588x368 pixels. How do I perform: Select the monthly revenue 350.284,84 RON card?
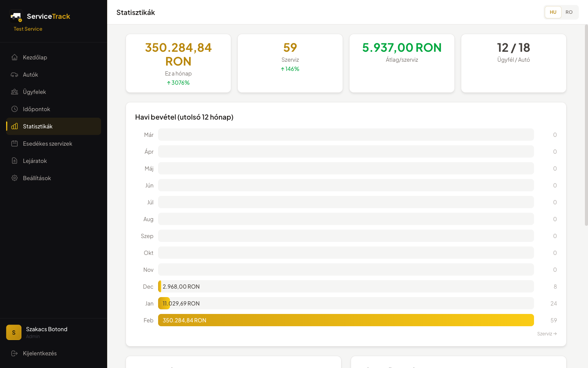click(178, 63)
